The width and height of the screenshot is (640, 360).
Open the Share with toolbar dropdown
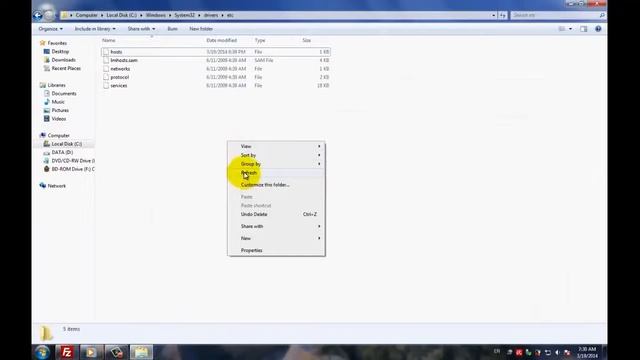[141, 29]
